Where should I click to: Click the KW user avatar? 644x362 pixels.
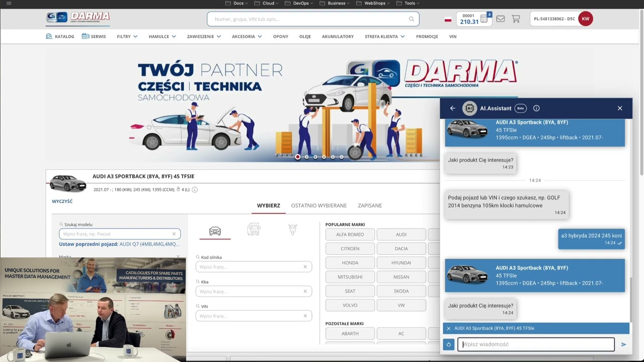tap(586, 19)
